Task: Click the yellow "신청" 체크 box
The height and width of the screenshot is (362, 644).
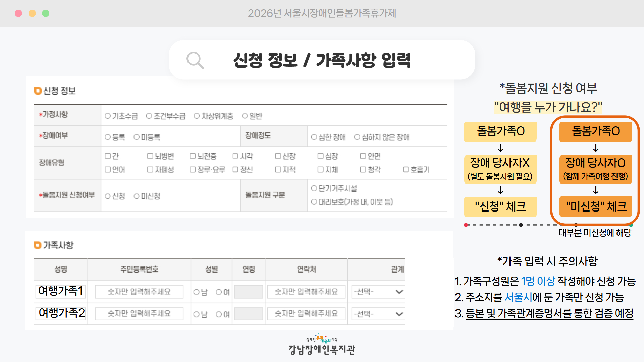Action: [x=500, y=206]
